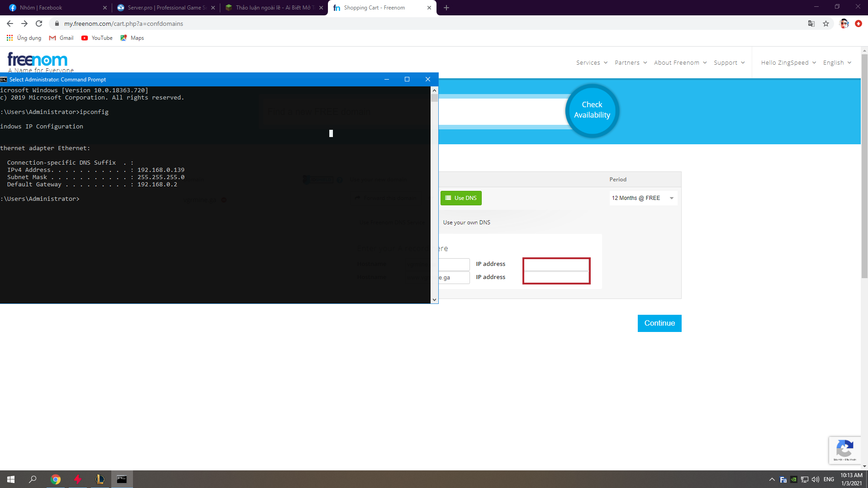Viewport: 868px width, 488px height.
Task: Open the Hello ZingSpeed account menu
Action: [788, 63]
